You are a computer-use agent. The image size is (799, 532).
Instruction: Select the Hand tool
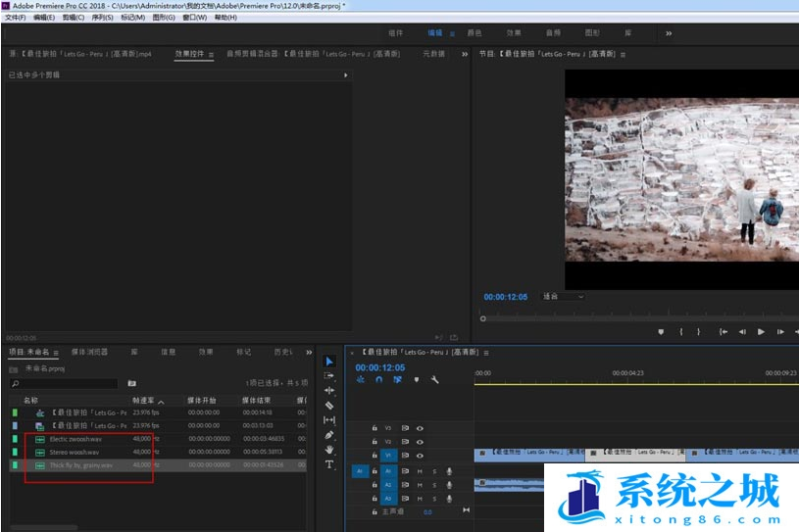coord(329,450)
